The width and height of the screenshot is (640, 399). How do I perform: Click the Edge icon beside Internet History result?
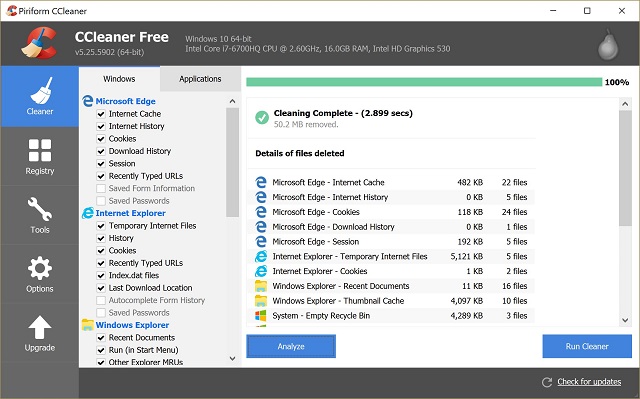click(x=261, y=197)
